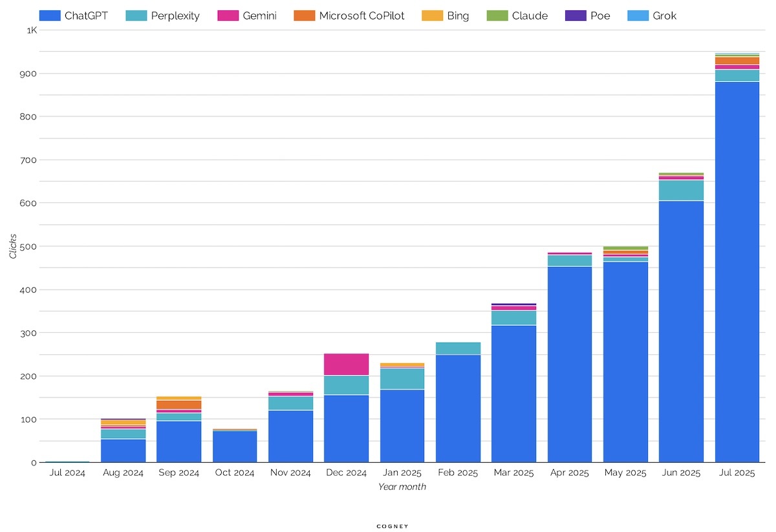Click the teal Perplexity segment in Jan 2025
Image resolution: width=776 pixels, height=532 pixels.
click(403, 379)
